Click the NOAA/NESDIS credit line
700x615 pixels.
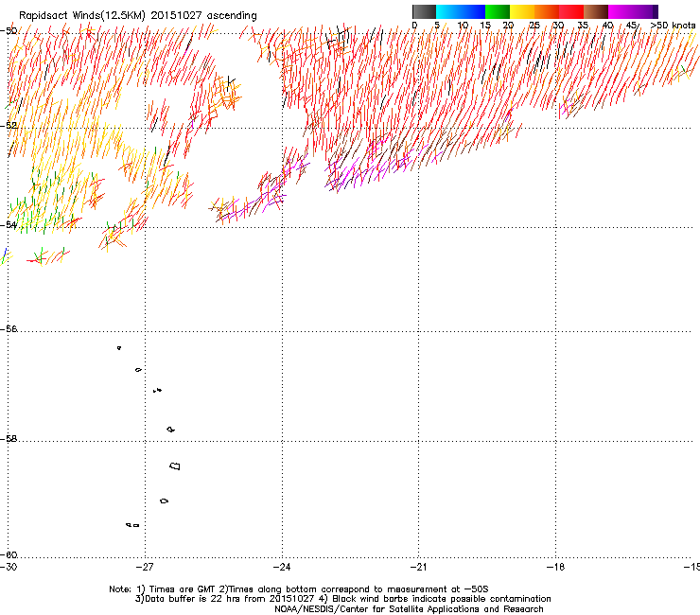pos(409,609)
